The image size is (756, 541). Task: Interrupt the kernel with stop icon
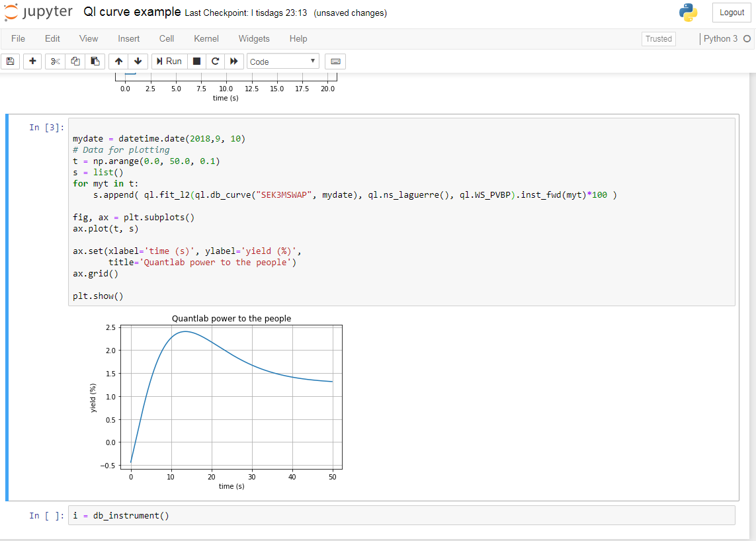pyautogui.click(x=196, y=62)
